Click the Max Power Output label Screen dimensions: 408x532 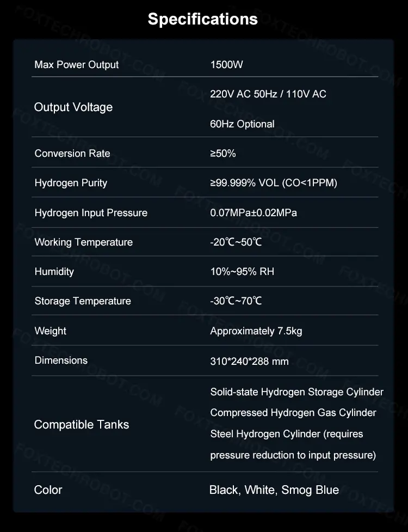click(77, 65)
